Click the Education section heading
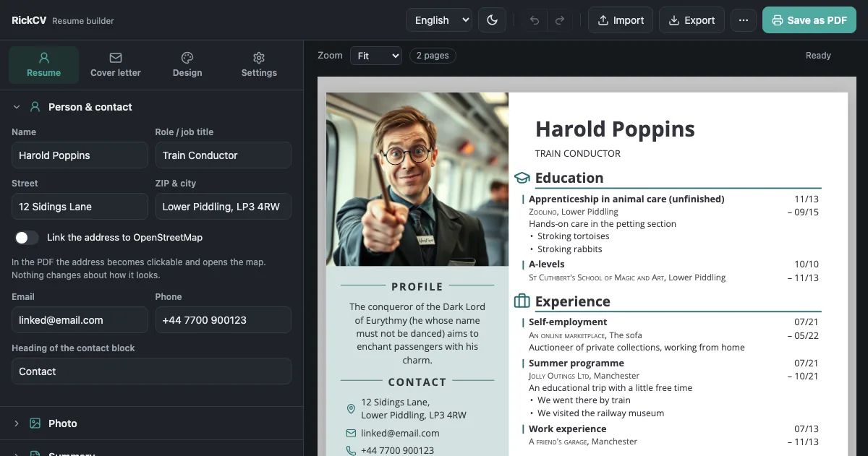 (569, 178)
